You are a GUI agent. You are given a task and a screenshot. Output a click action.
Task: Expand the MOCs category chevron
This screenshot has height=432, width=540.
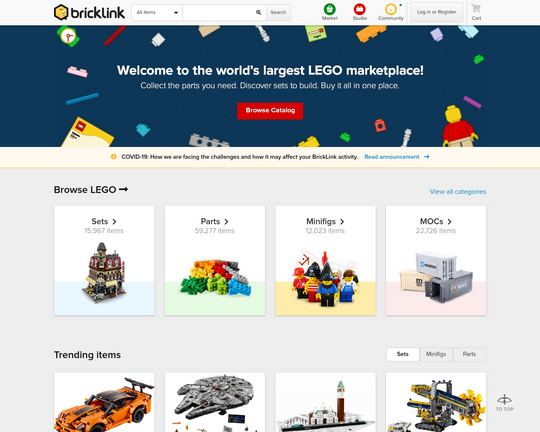pos(449,222)
